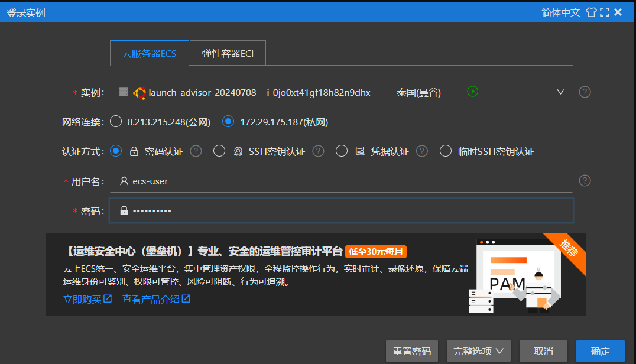
Task: Confirm login with the 确定 button
Action: pyautogui.click(x=601, y=351)
